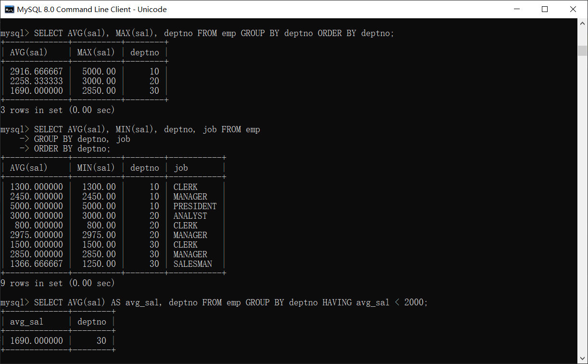Screen dimensions: 588x364
Task: Click the window title 'MySQL 8.0 Command Line Client - Unicode'
Action: (92, 10)
